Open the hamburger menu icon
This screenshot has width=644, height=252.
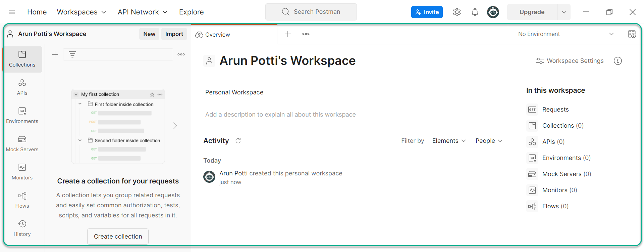(12, 12)
